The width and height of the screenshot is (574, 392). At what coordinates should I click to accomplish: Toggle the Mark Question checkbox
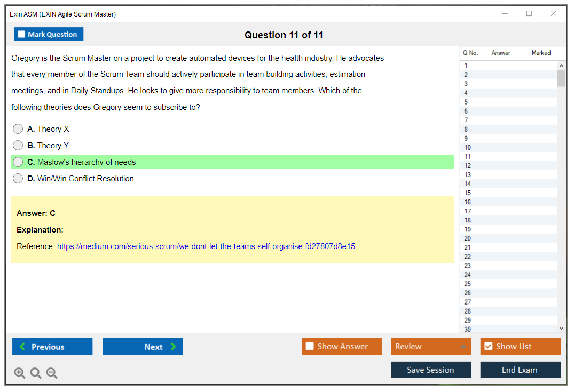(x=22, y=35)
